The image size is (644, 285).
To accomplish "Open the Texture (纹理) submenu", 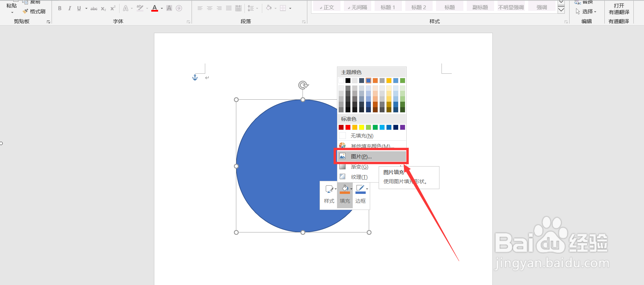I will [x=359, y=177].
